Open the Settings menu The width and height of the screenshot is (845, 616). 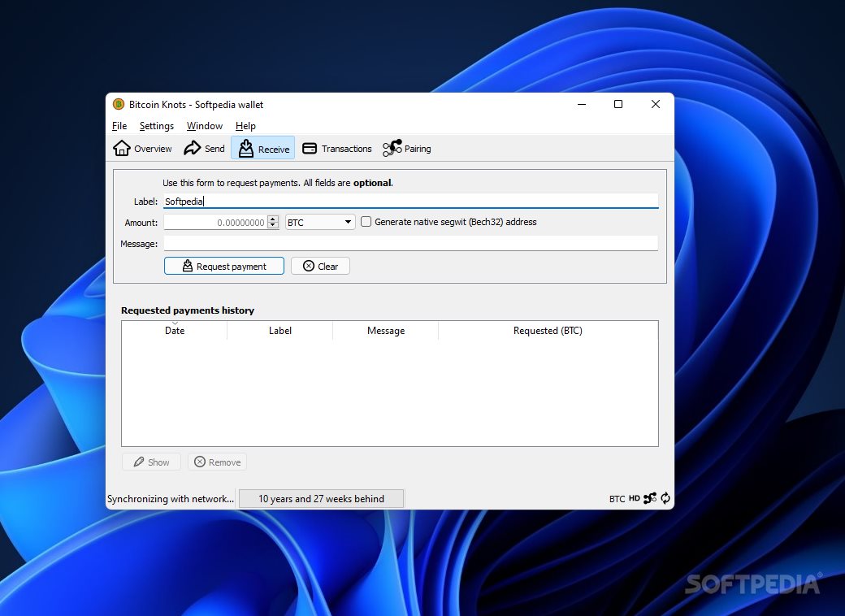point(156,126)
